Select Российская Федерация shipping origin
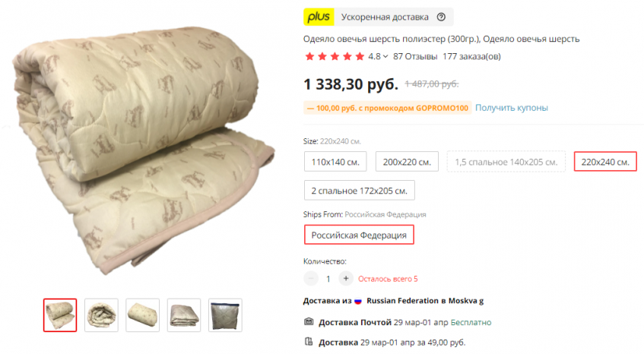The height and width of the screenshot is (354, 644). click(359, 235)
